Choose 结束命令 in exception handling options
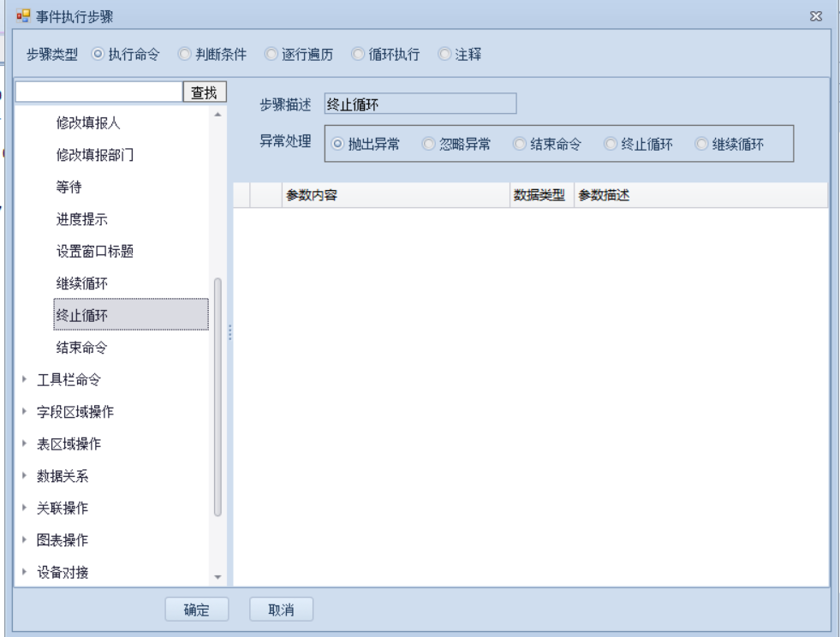The image size is (840, 637). pos(519,145)
